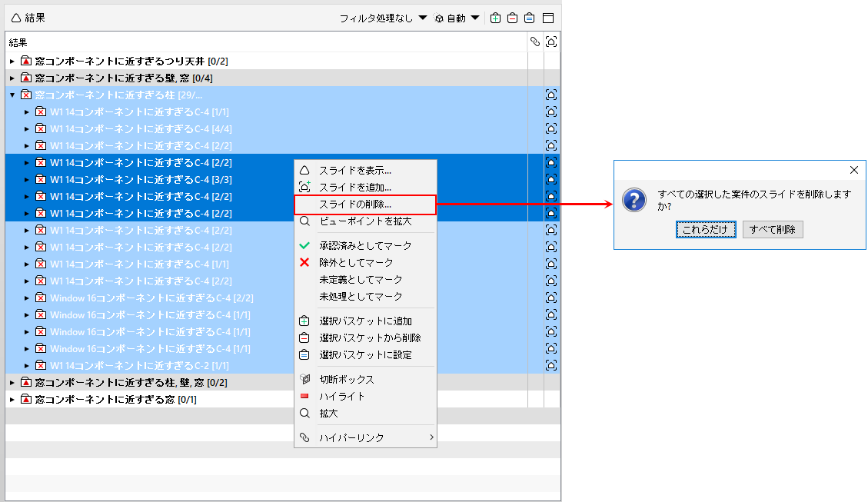Click slide icon on Window 16 C-4 [2/2] row
This screenshot has height=502, width=868.
tap(551, 298)
